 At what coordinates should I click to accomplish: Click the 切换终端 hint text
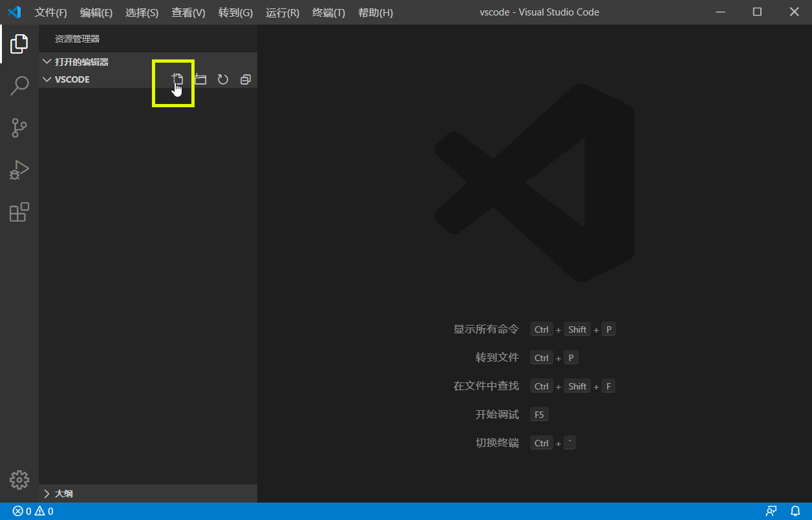tap(497, 443)
